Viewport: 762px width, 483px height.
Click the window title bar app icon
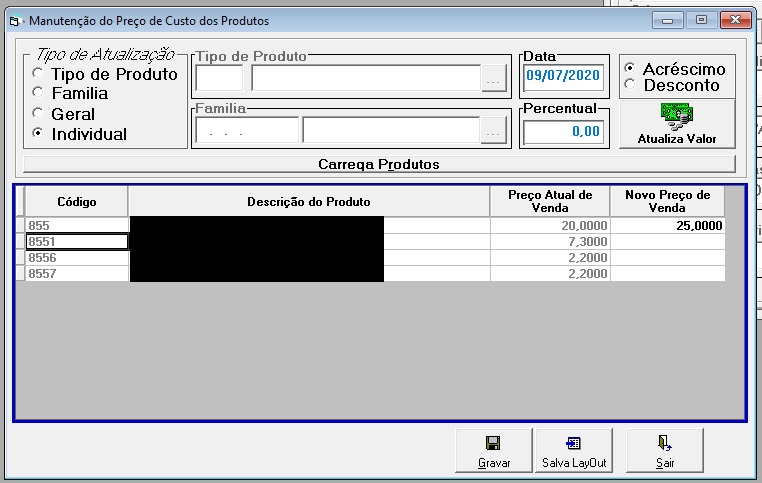[16, 21]
